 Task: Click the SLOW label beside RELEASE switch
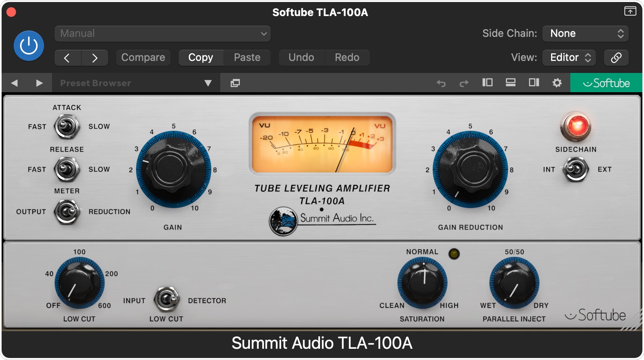pos(99,170)
